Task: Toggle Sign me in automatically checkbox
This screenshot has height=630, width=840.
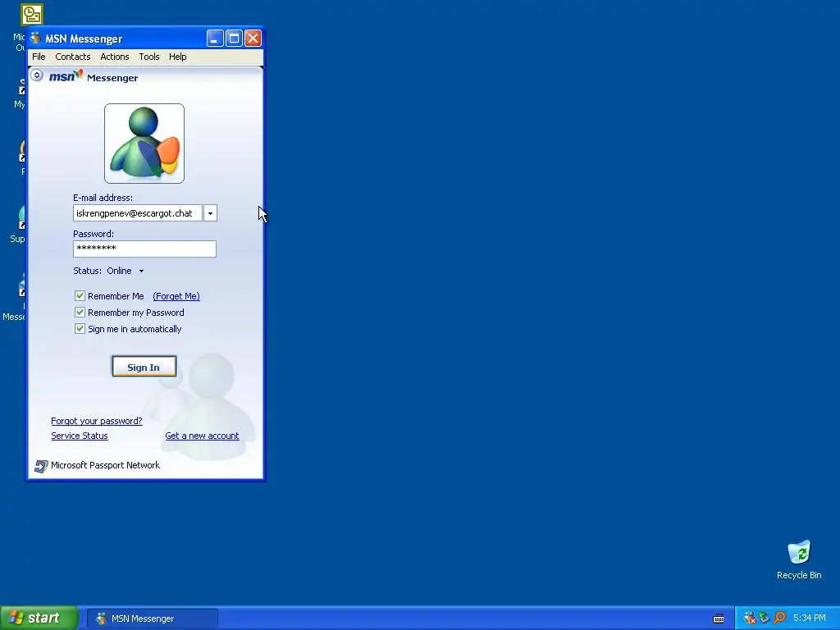Action: point(80,328)
